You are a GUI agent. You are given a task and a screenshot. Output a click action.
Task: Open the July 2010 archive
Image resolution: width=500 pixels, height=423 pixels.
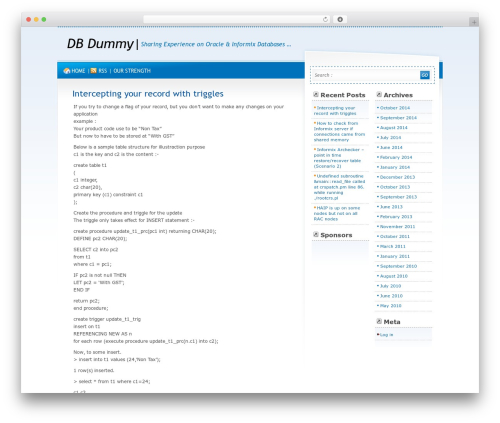click(391, 286)
